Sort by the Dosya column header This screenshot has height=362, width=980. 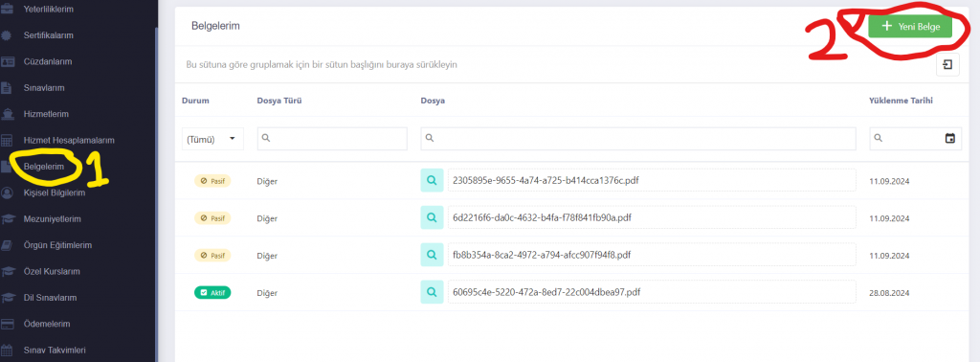(433, 100)
